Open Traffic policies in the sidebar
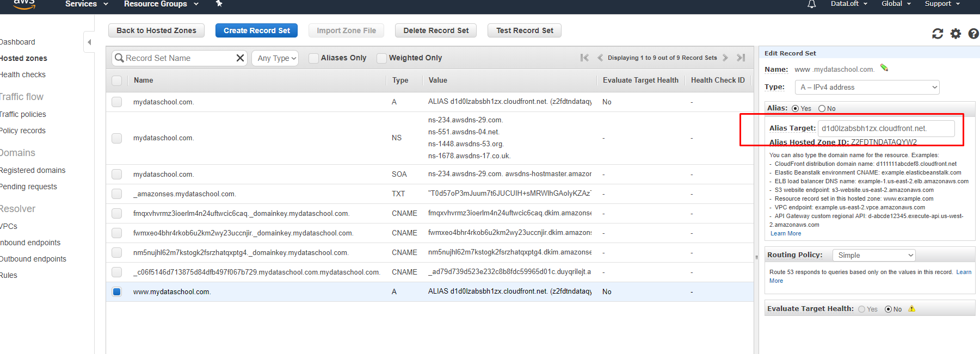 [23, 114]
